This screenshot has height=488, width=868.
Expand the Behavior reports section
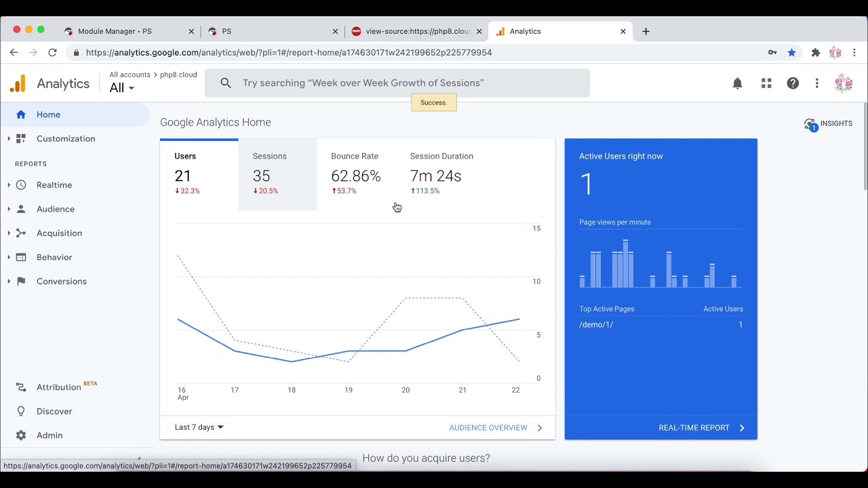click(x=9, y=257)
